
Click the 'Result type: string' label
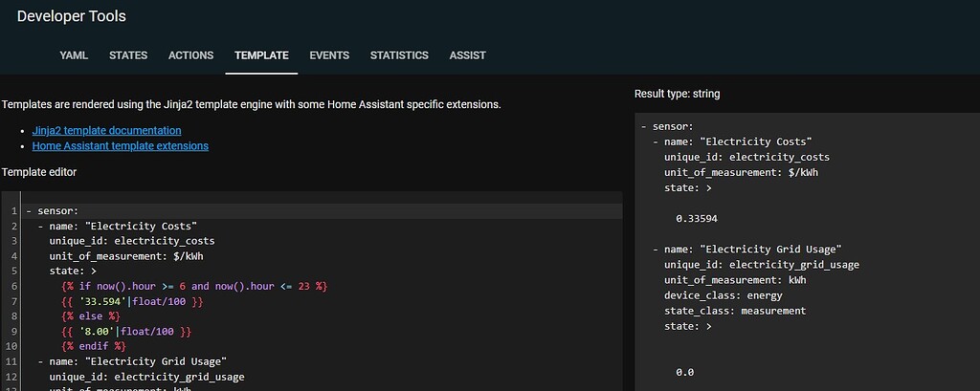pyautogui.click(x=677, y=94)
